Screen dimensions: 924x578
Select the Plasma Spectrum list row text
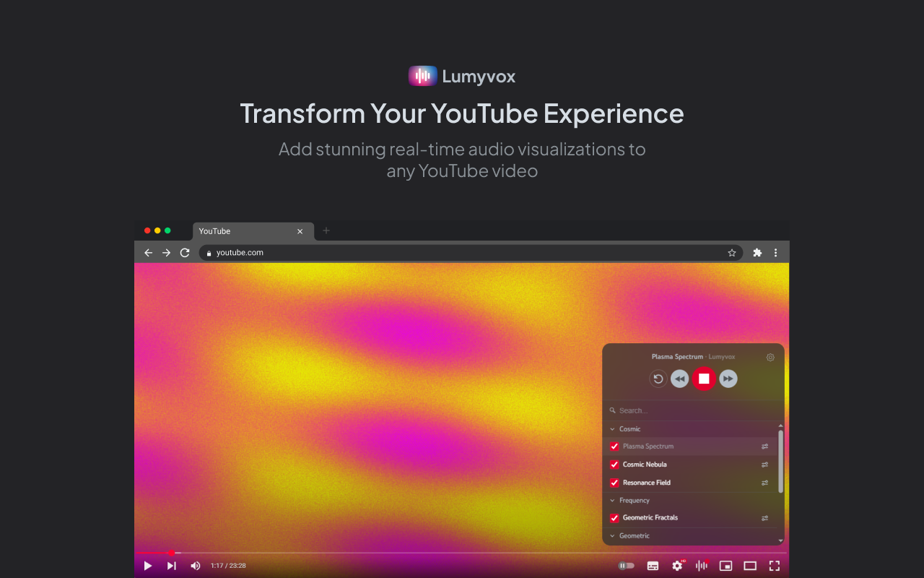pyautogui.click(x=648, y=447)
